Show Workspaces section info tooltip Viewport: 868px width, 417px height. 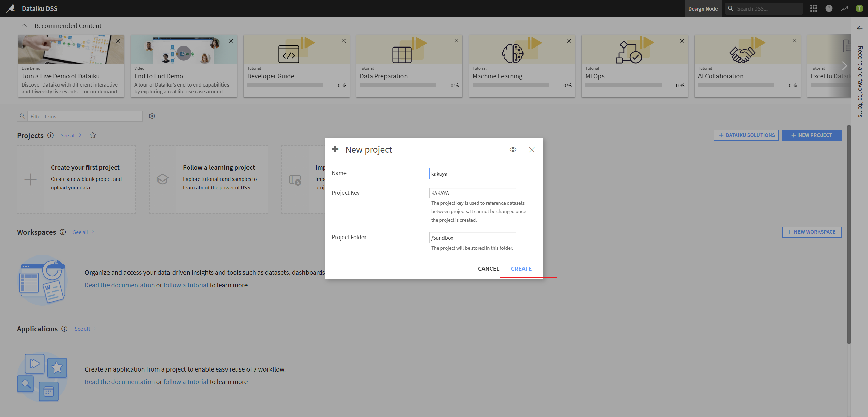tap(63, 232)
